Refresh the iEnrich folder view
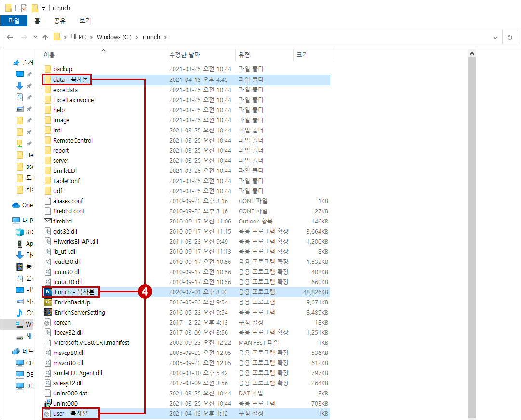Screen dimensions: 521x420 (x=510, y=37)
